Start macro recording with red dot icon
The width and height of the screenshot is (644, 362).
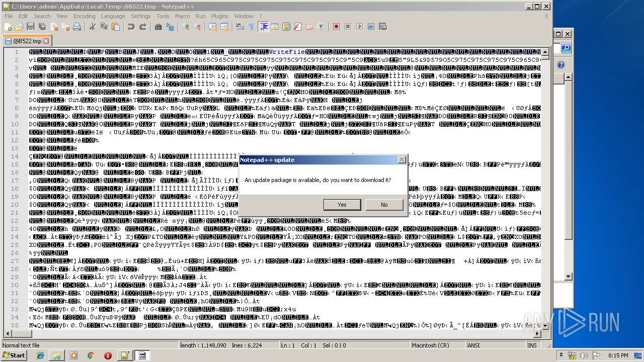tap(336, 27)
